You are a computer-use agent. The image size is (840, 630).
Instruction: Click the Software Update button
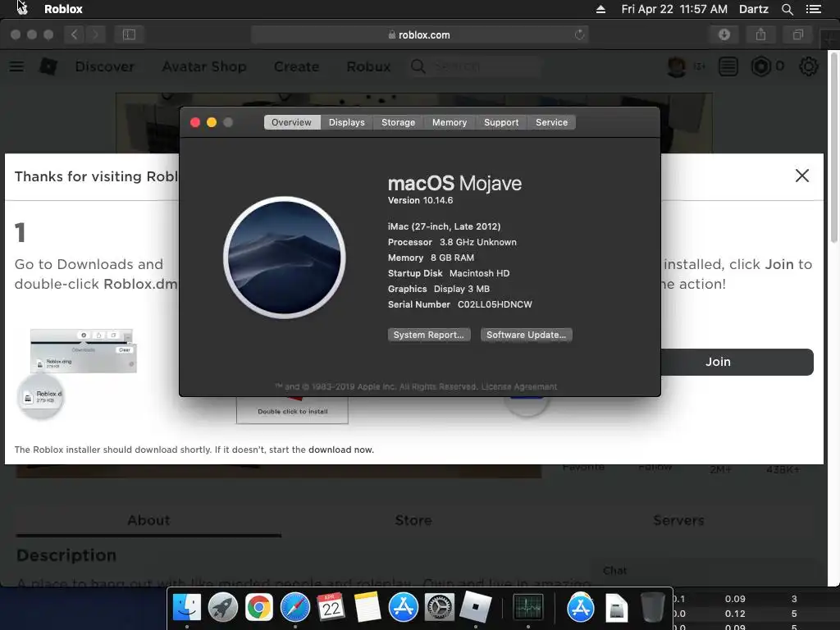coord(526,335)
